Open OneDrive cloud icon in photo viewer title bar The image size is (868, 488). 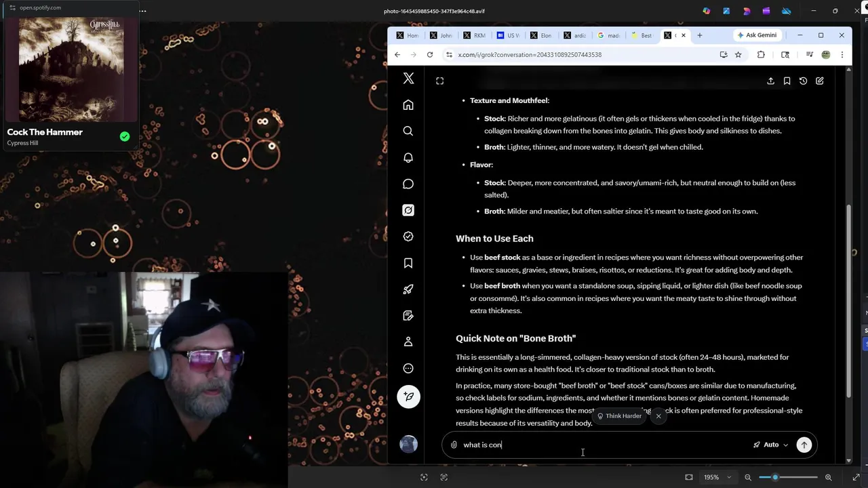click(787, 11)
